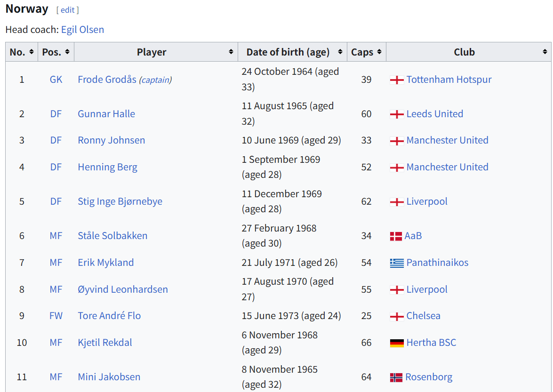Open head coach Egil Olsen's page
This screenshot has width=553, height=392.
(82, 30)
